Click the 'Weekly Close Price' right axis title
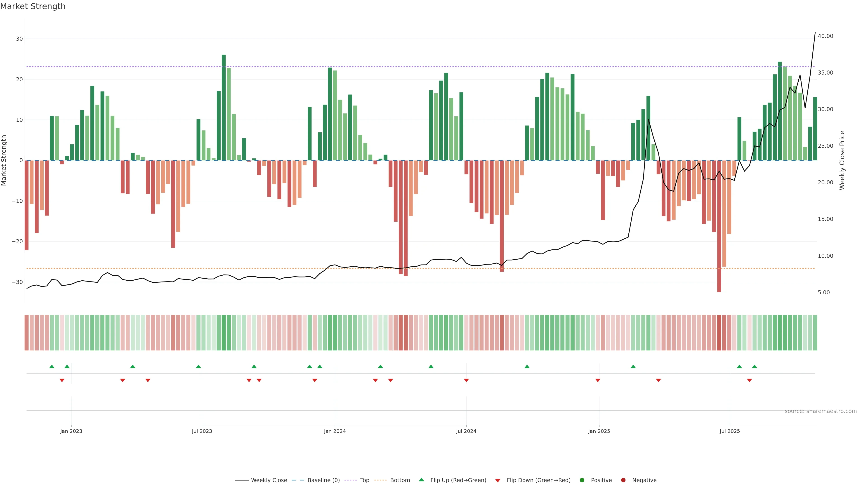The width and height of the screenshot is (868, 488). (842, 160)
